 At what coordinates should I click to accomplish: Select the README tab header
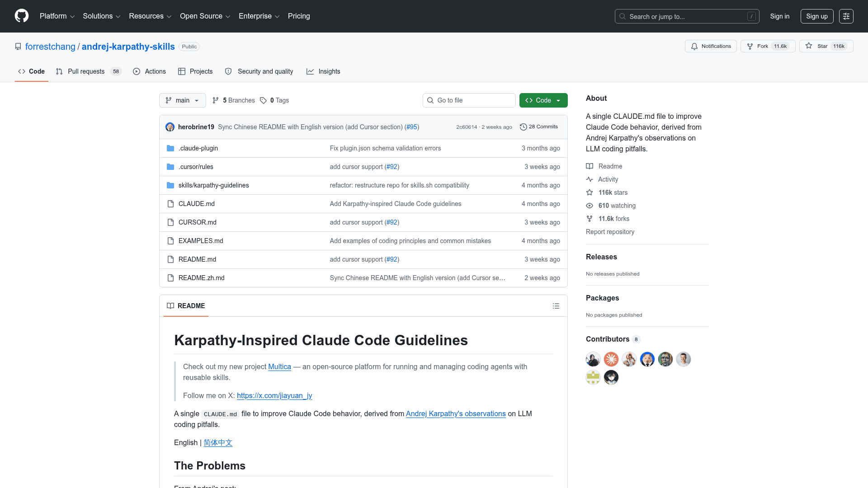pyautogui.click(x=186, y=306)
